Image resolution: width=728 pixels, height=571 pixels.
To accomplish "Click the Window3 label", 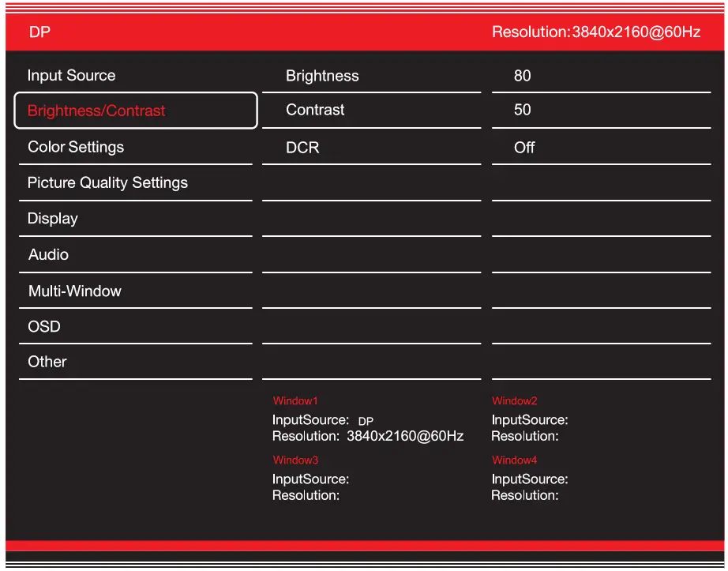I will point(295,460).
